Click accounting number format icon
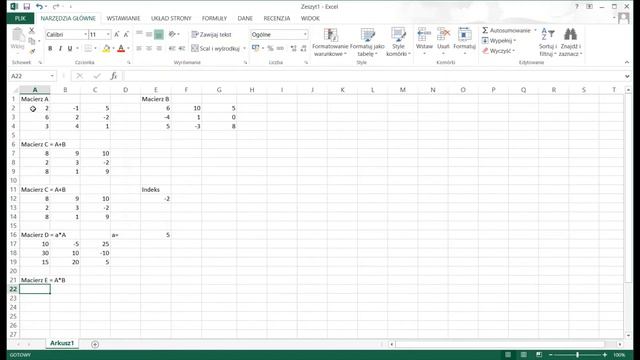Viewport: 640px width, 360px height. [256, 49]
